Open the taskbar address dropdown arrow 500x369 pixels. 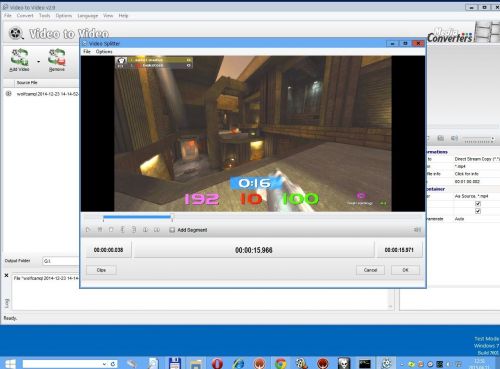[x=104, y=364]
